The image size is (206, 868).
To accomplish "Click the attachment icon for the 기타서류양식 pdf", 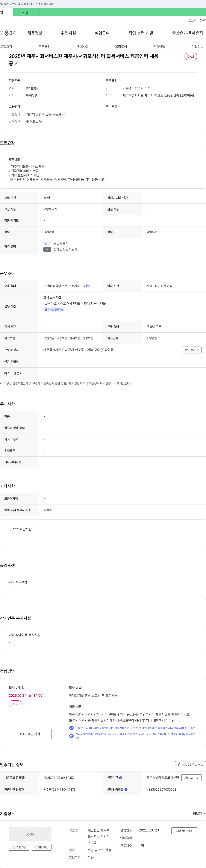I will pyautogui.click(x=71, y=728).
